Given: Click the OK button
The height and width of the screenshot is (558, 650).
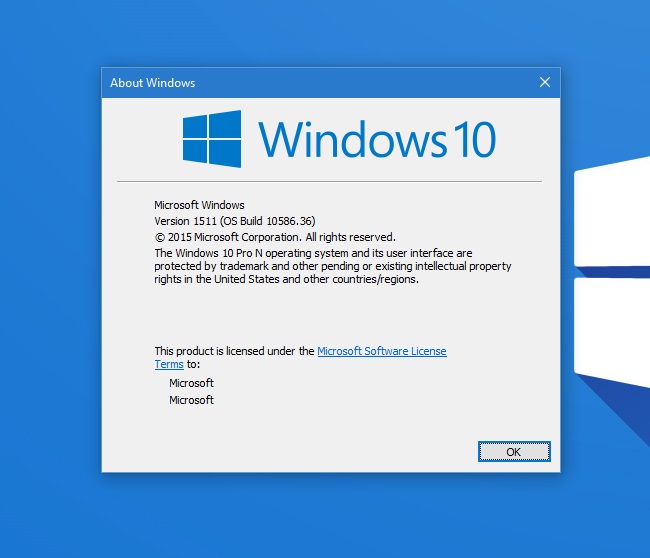Looking at the screenshot, I should 513,452.
